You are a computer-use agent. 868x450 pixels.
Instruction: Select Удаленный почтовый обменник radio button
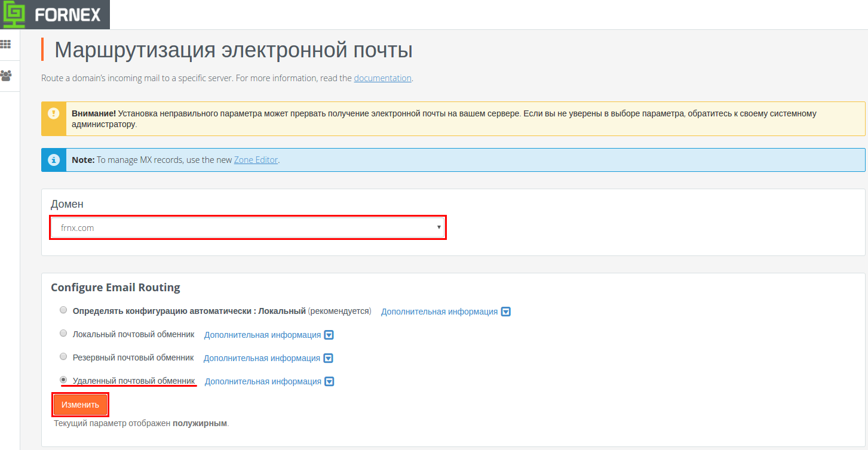pyautogui.click(x=63, y=380)
